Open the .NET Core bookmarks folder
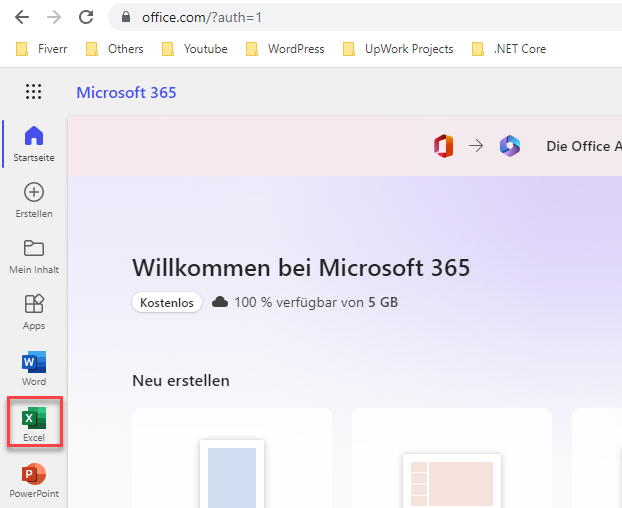The width and height of the screenshot is (622, 508). point(509,49)
